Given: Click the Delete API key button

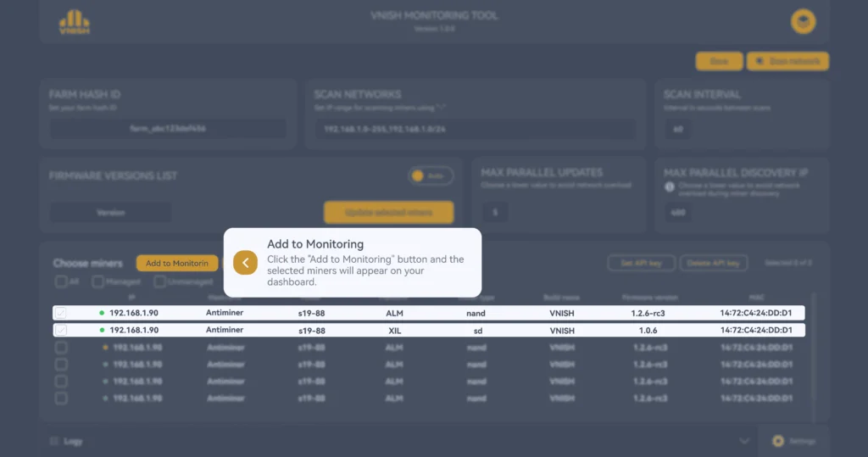Looking at the screenshot, I should click(714, 263).
